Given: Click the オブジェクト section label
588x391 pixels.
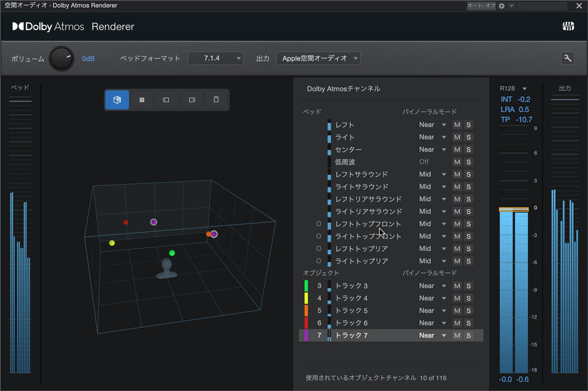Looking at the screenshot, I should (321, 273).
